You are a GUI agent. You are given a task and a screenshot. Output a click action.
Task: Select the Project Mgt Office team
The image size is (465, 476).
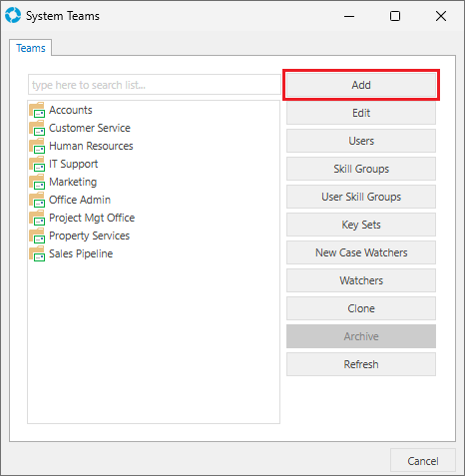coord(92,218)
